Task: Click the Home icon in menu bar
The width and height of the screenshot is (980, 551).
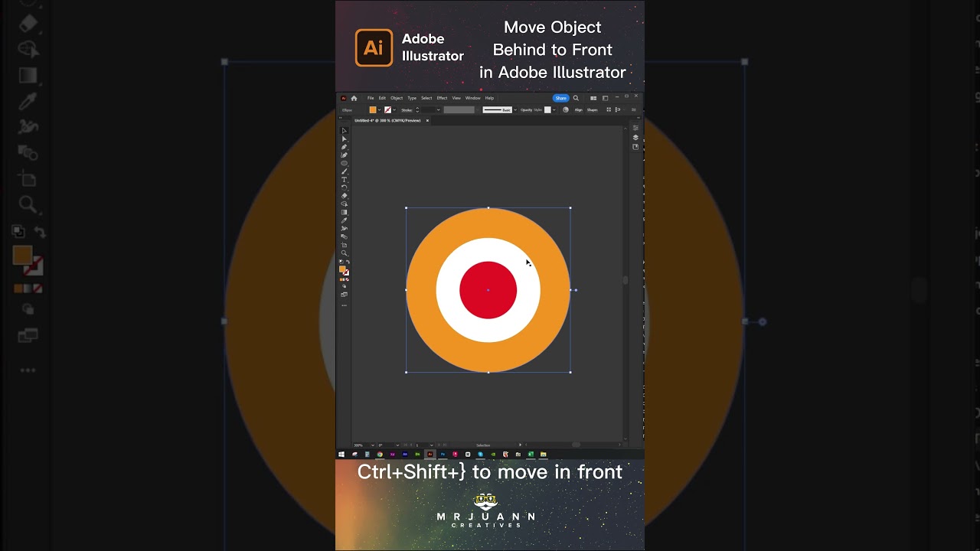Action: (x=354, y=98)
